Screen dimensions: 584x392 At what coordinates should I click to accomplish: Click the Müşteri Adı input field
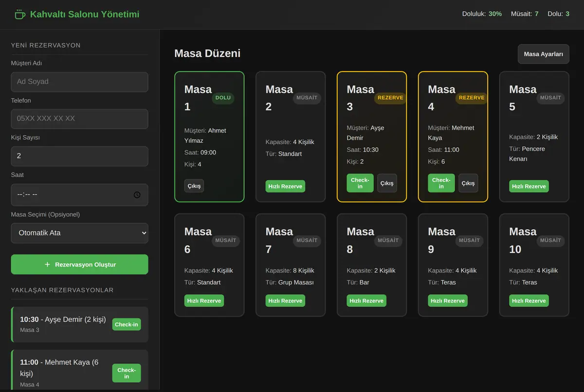(x=80, y=82)
